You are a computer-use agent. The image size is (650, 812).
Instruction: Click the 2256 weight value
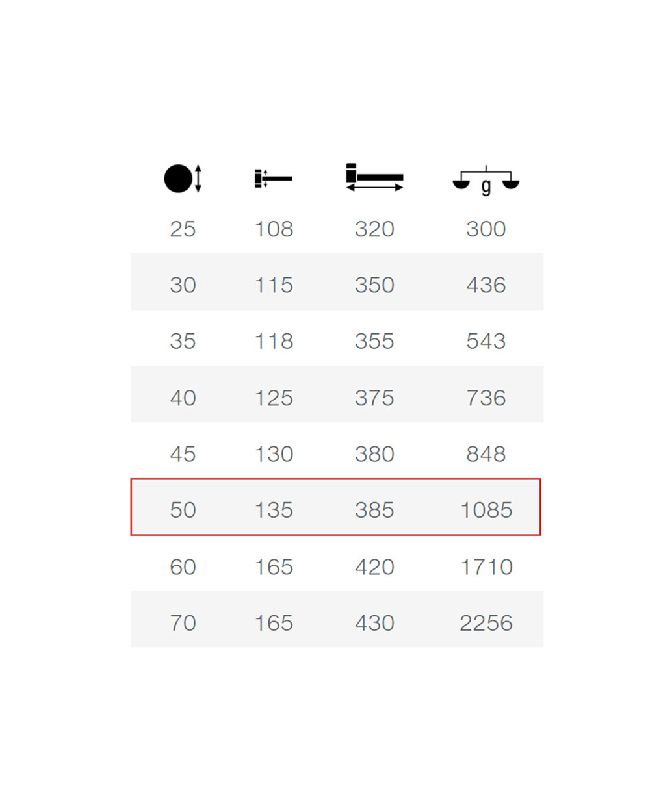486,623
